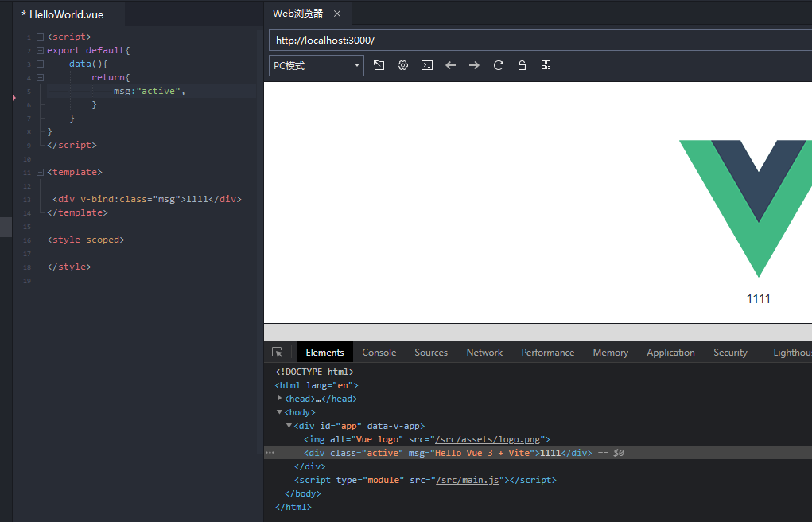
Task: Follow the /src/assets/logo.png link
Action: pyautogui.click(x=488, y=439)
